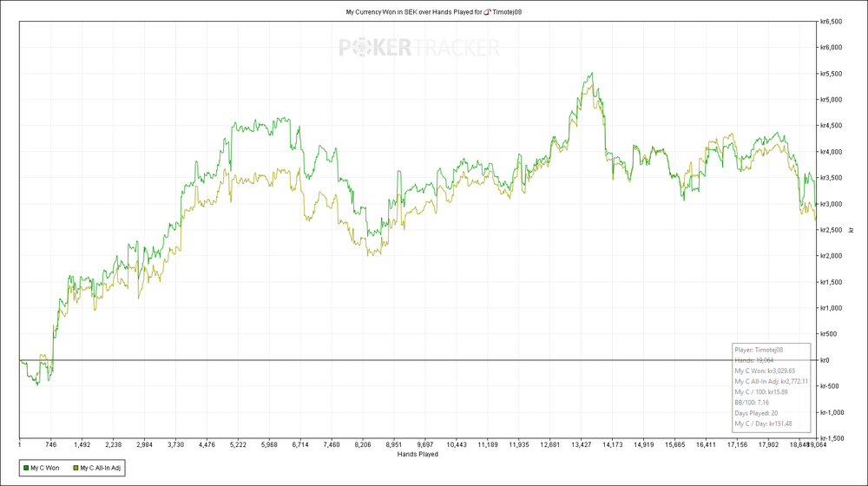Click the 11,189 x-axis tick label
The height and width of the screenshot is (486, 868).
tap(488, 444)
